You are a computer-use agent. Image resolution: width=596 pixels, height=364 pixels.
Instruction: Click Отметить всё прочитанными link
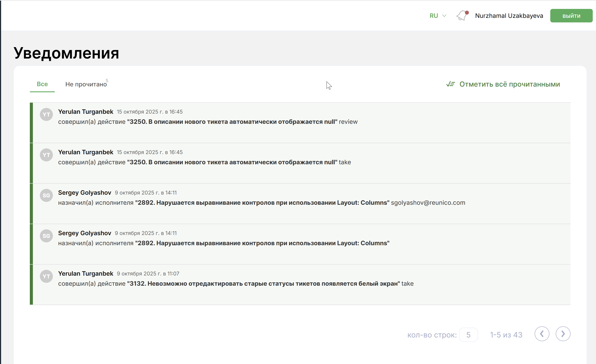point(509,84)
